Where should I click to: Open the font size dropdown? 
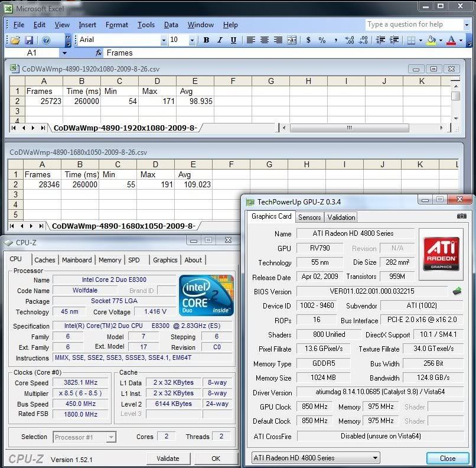192,40
